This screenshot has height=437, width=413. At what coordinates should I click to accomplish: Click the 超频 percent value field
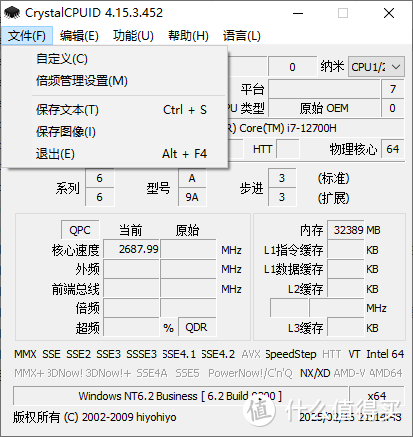[131, 327]
